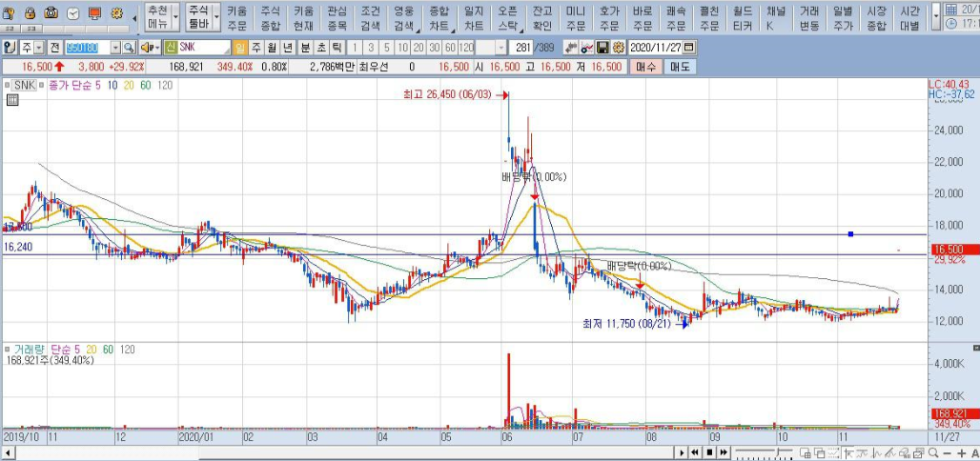Click the horizontal scrollbar left arrow

click(x=8, y=452)
